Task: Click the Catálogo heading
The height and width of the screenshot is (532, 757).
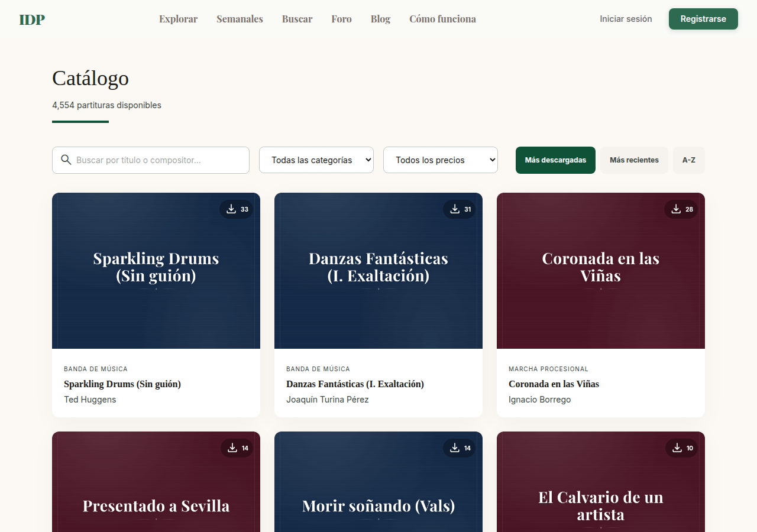Action: pos(90,78)
